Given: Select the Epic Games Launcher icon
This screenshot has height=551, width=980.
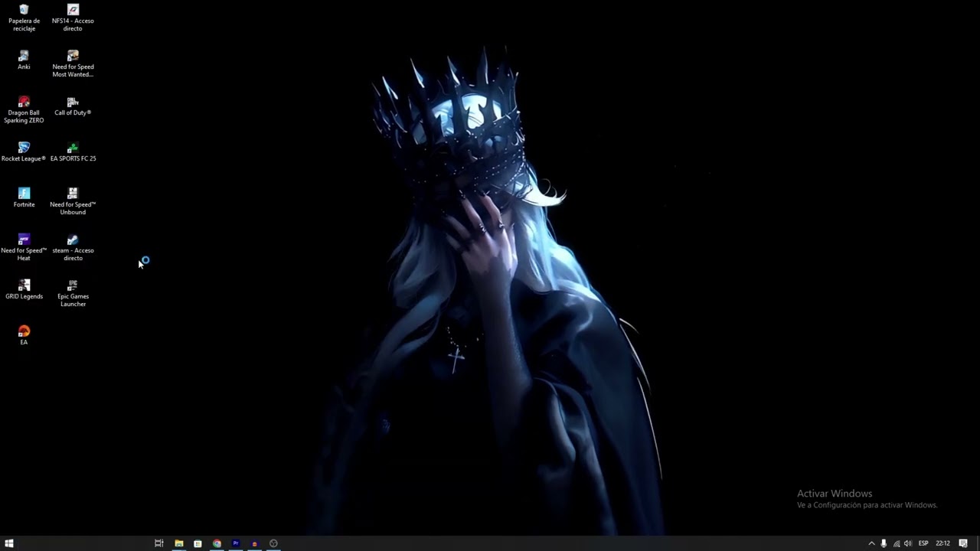Looking at the screenshot, I should 73,294.
